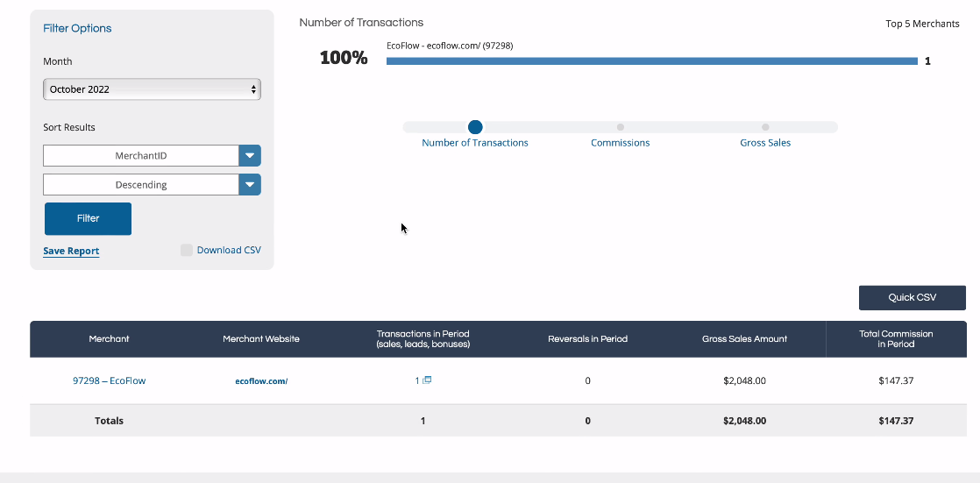Visit the ecoflow.com/ website link
Screen dimensions: 980x483
261,380
